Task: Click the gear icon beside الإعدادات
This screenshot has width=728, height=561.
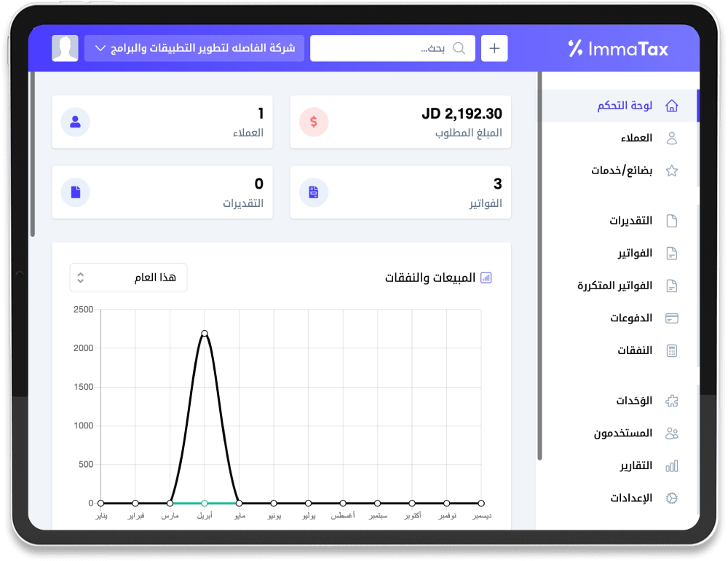Action: point(671,498)
